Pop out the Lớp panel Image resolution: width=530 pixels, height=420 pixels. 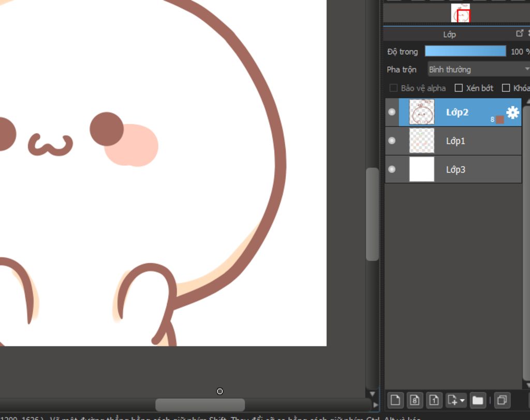[x=520, y=33]
